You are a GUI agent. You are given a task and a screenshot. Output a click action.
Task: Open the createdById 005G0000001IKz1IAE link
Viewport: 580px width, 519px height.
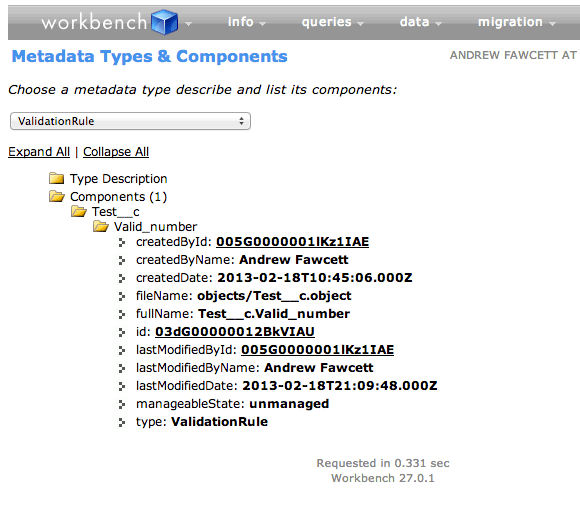(x=292, y=242)
